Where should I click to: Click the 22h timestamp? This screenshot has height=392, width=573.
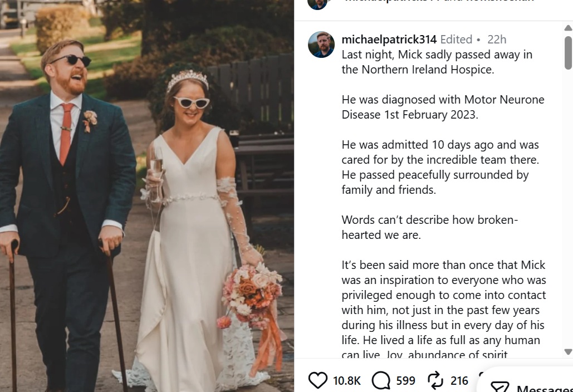497,40
